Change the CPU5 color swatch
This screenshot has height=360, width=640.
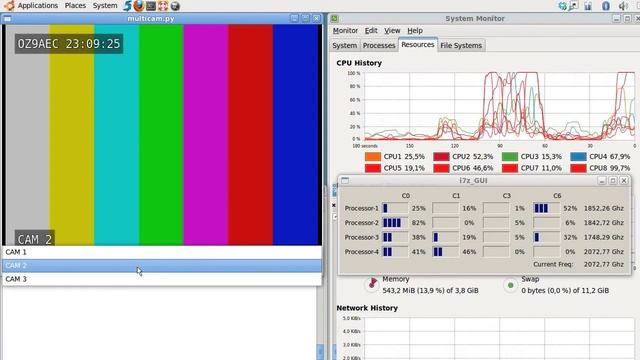373,168
